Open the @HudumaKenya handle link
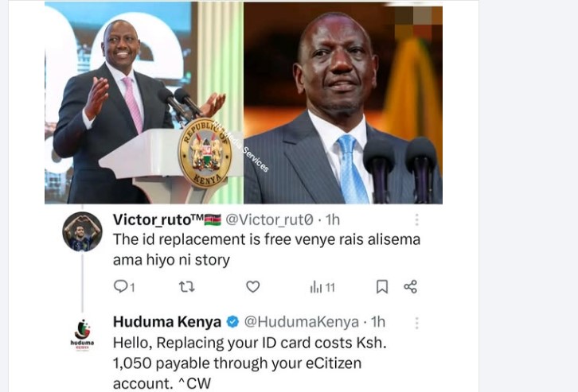This screenshot has width=578, height=392. (302, 322)
